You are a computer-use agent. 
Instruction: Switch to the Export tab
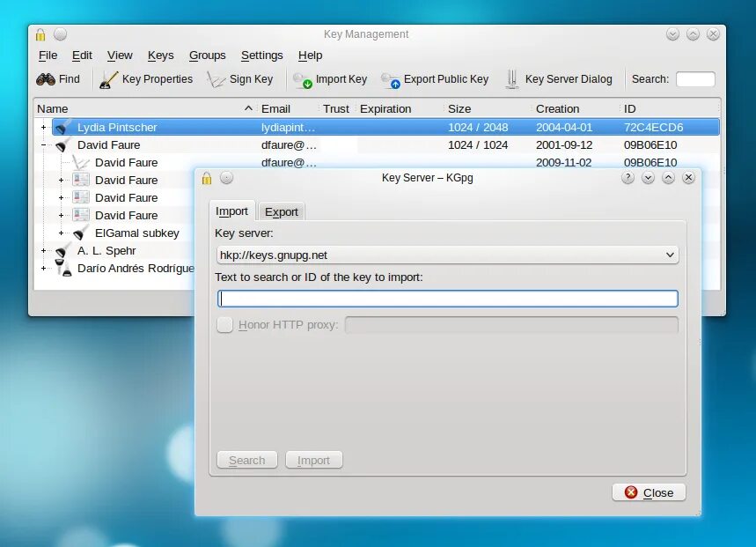pos(282,211)
